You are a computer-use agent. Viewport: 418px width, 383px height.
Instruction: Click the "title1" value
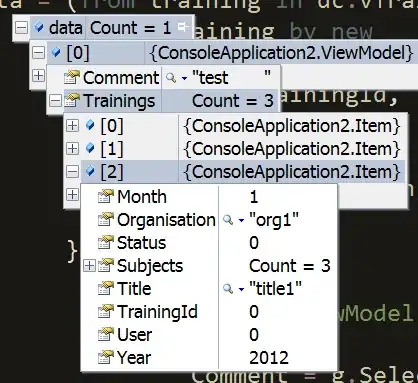click(275, 289)
